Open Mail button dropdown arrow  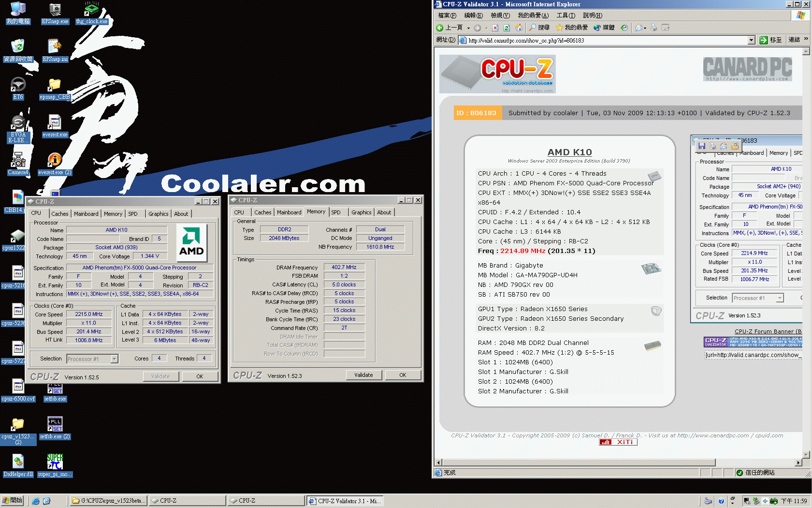645,28
